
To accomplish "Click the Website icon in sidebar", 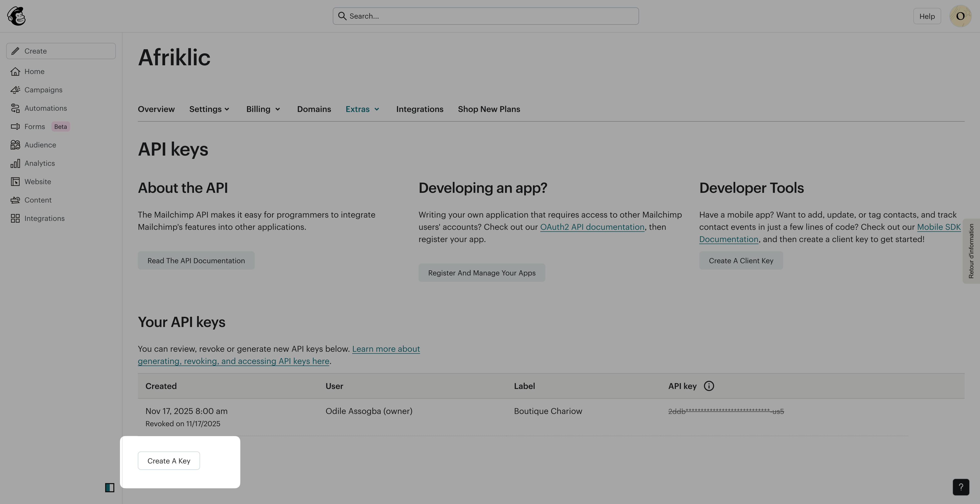I will tap(15, 182).
